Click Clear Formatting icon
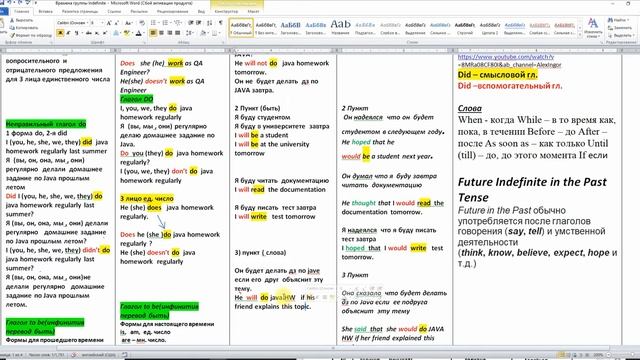Image resolution: width=640 pixels, height=360 pixels. (142, 23)
